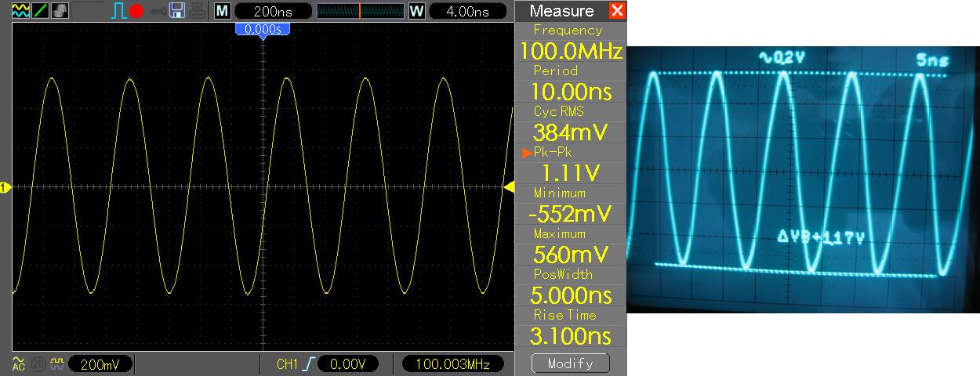Select the Rise Time measurement label
This screenshot has width=980, height=376.
click(x=564, y=315)
